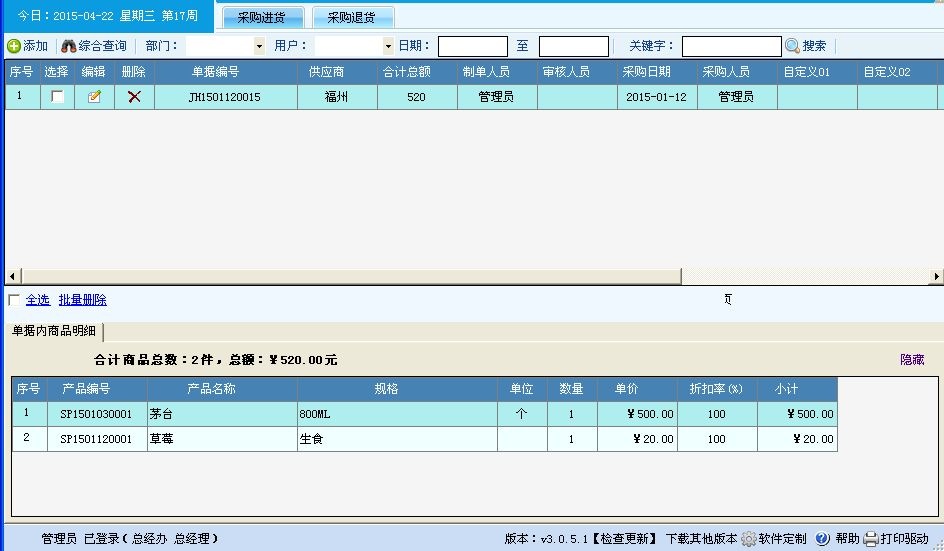Select the 单据内商品明细 tab

pyautogui.click(x=54, y=331)
